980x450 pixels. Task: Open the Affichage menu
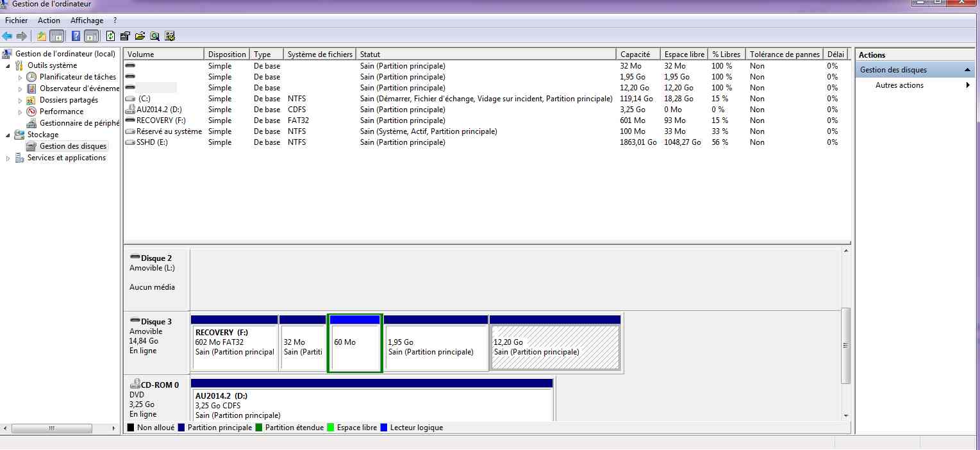click(x=87, y=21)
